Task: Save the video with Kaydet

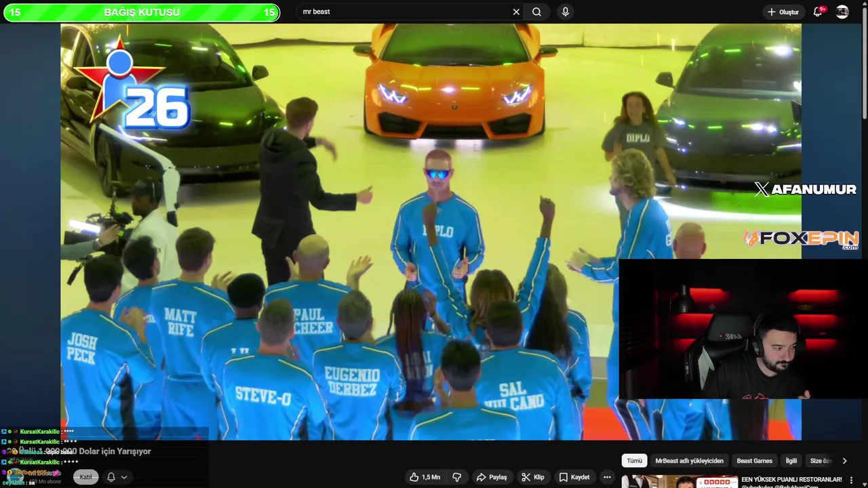Action: (574, 477)
